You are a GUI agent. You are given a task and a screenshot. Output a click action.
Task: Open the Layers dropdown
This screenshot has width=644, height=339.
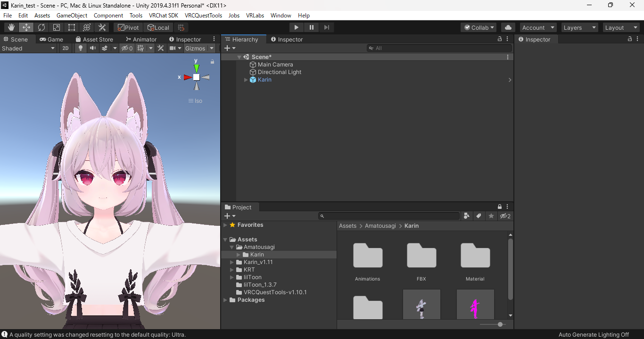[x=579, y=27]
